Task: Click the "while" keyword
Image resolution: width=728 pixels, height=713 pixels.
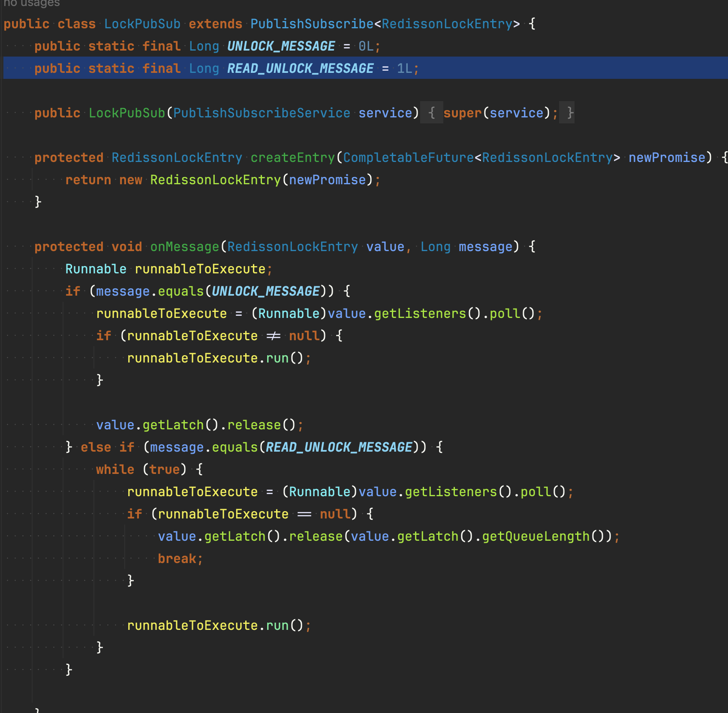Action: pos(115,470)
